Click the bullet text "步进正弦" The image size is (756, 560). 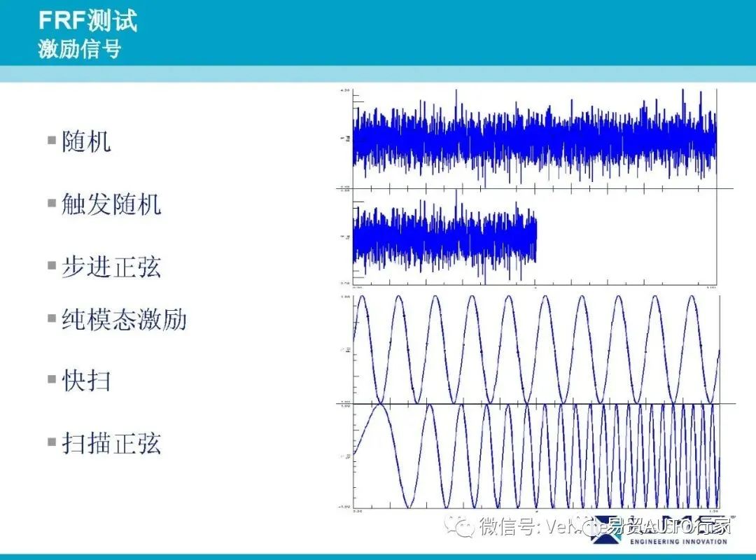click(x=111, y=267)
